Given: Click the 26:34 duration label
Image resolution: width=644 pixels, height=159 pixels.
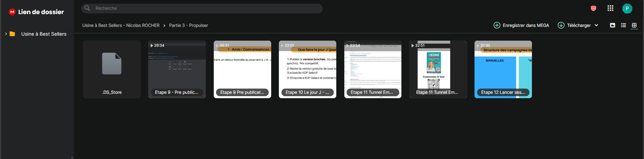Looking at the screenshot, I should click(159, 45).
